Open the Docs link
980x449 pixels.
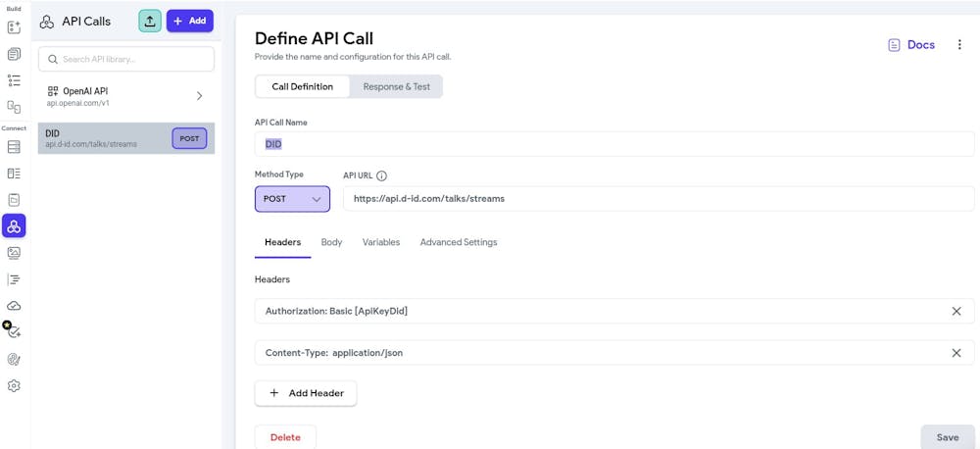pyautogui.click(x=911, y=45)
